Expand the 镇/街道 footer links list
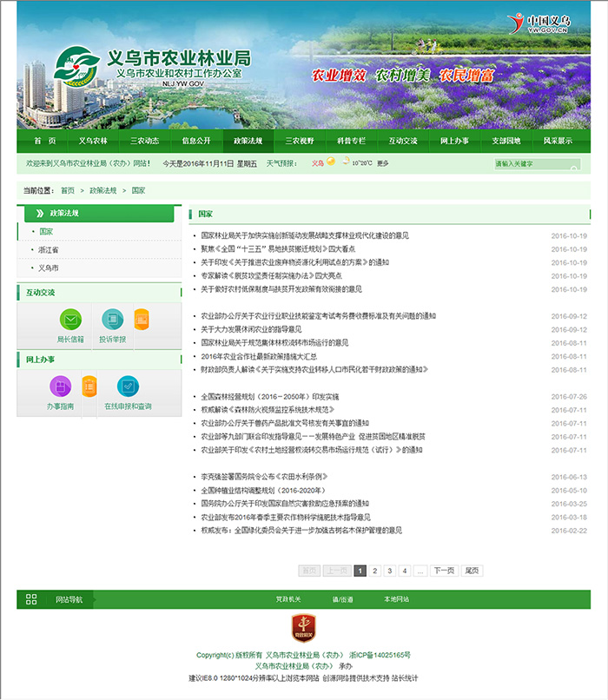 pos(342,599)
